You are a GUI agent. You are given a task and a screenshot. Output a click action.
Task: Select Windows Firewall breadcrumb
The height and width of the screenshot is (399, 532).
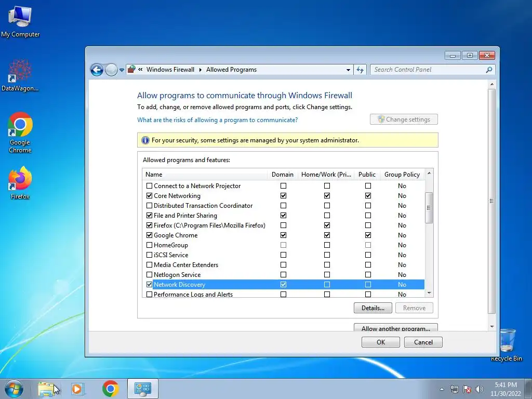coord(170,70)
